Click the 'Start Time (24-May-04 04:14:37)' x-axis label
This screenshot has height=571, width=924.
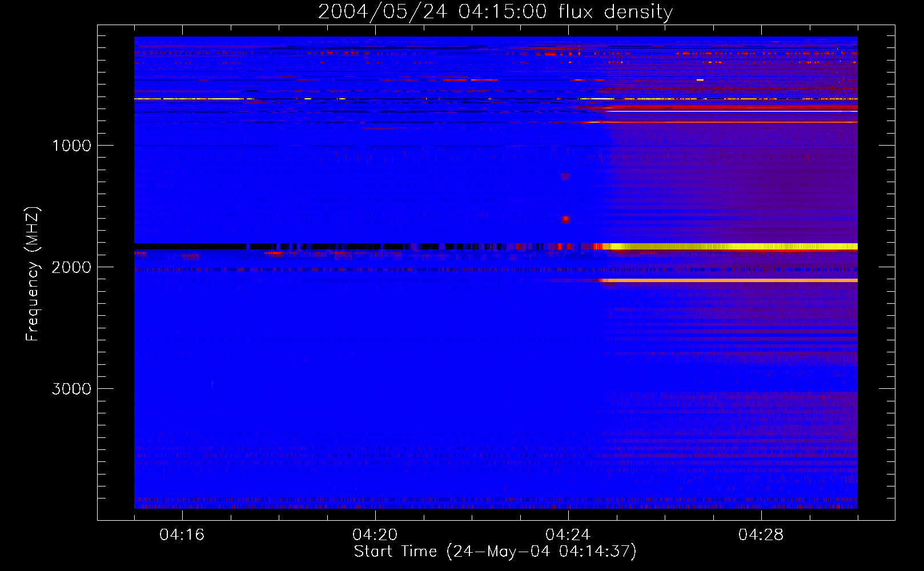pos(495,552)
